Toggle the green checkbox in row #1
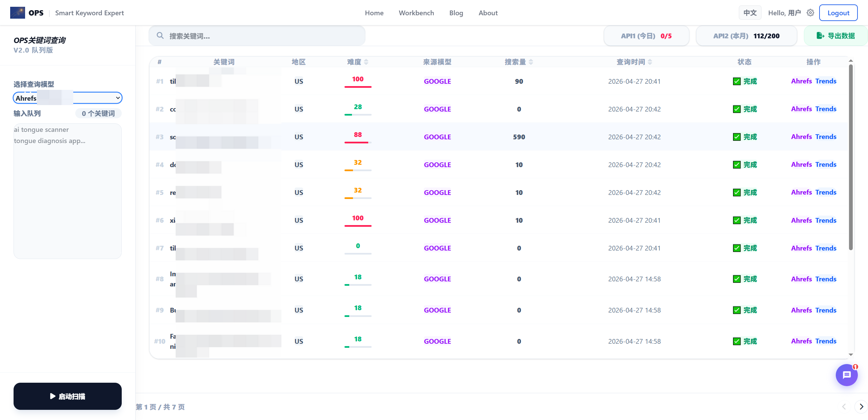Viewport: 868px width, 420px height. 736,81
